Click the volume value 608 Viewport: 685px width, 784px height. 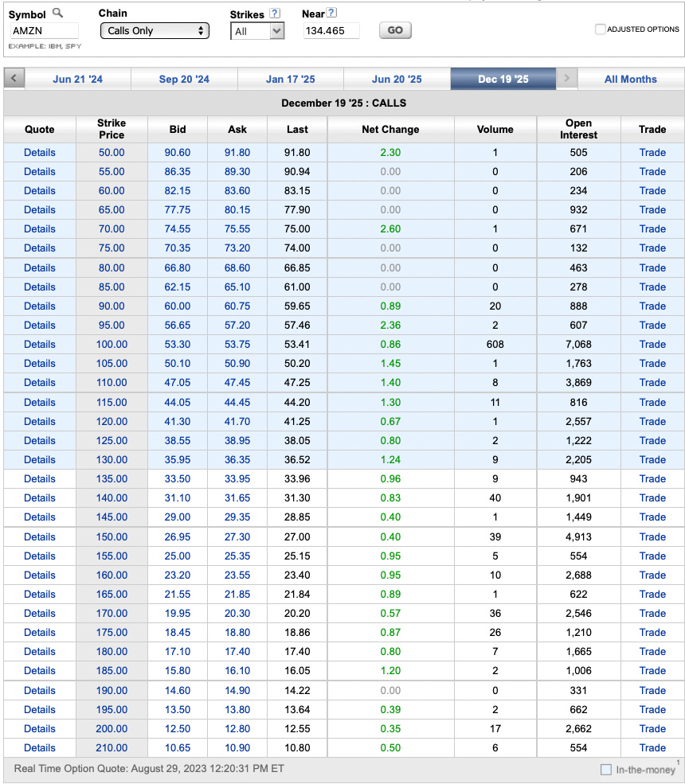click(495, 344)
